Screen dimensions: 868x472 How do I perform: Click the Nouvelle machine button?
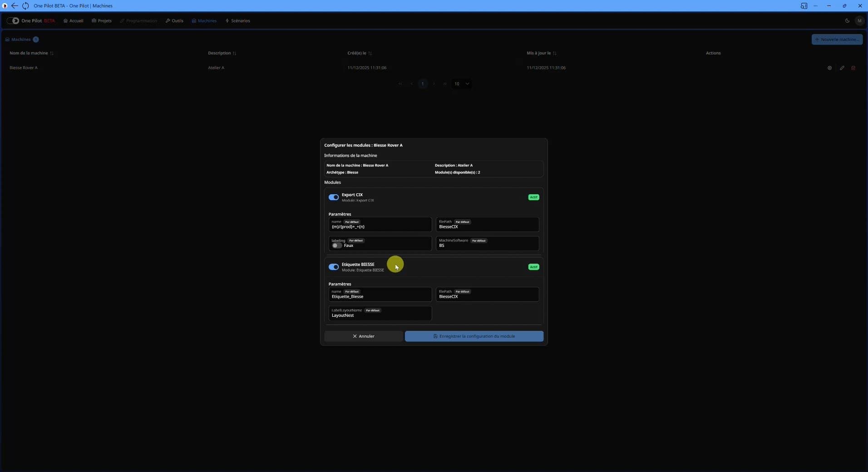pyautogui.click(x=837, y=39)
